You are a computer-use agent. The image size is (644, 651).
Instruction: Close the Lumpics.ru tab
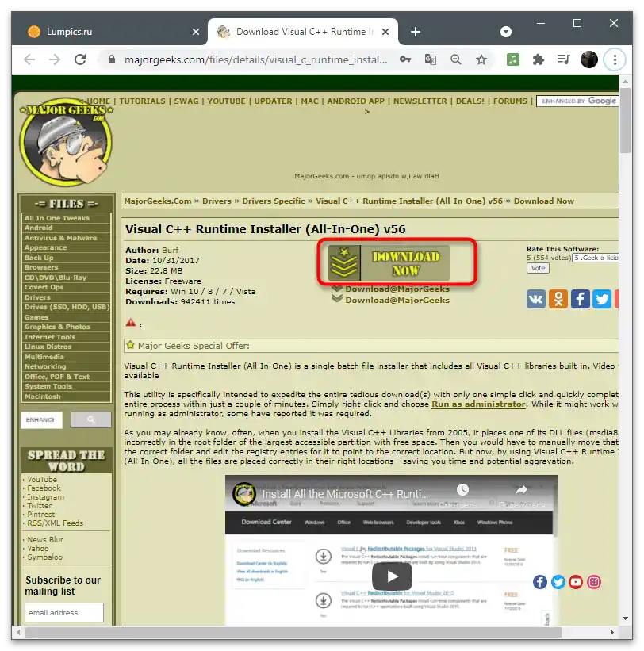click(196, 32)
